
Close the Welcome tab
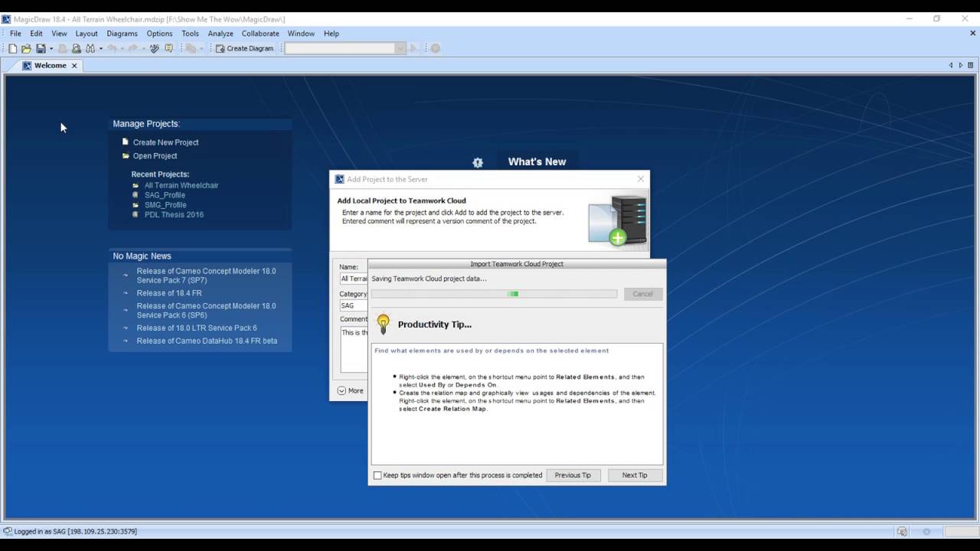coord(74,66)
